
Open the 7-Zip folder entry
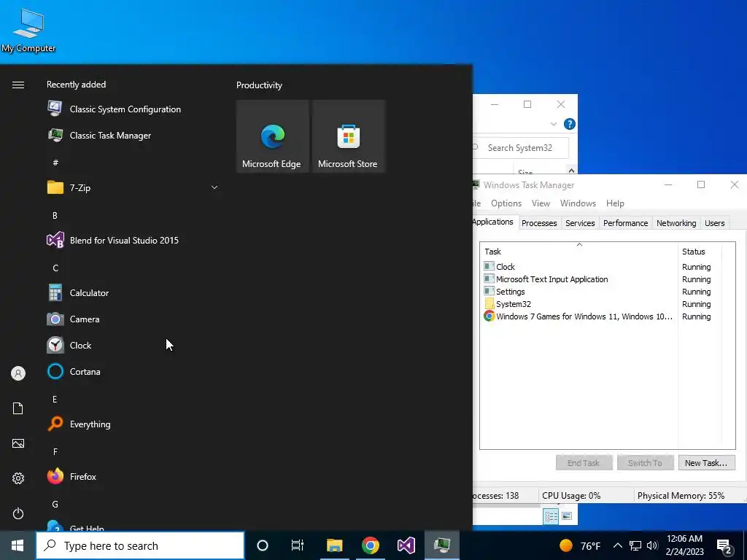pos(80,187)
